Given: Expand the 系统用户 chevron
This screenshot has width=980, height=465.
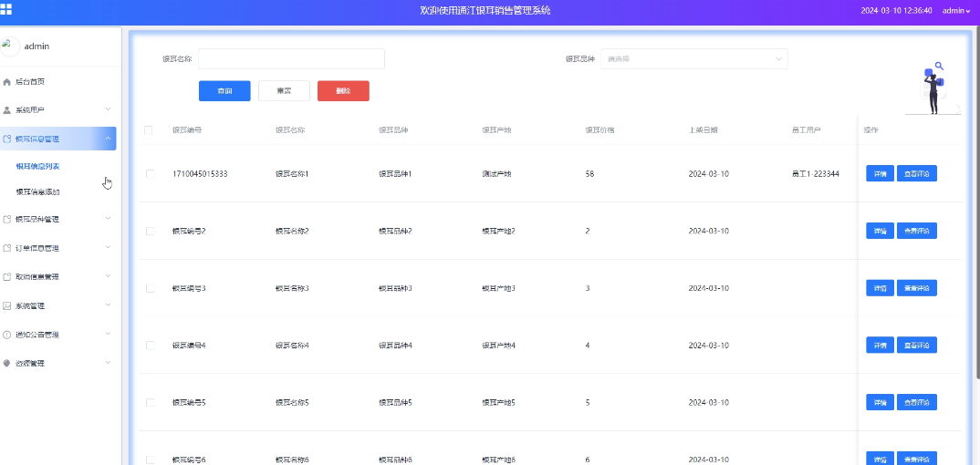Looking at the screenshot, I should 108,109.
